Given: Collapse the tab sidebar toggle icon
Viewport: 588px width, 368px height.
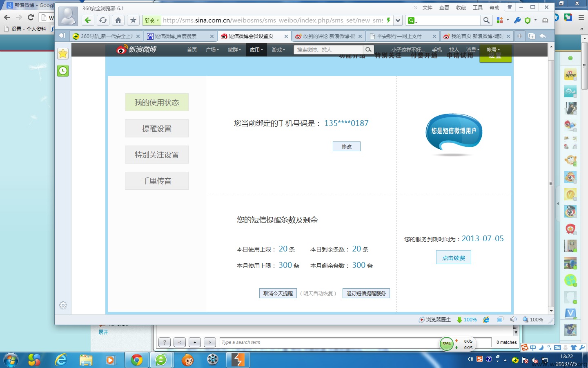Looking at the screenshot, I should click(62, 36).
